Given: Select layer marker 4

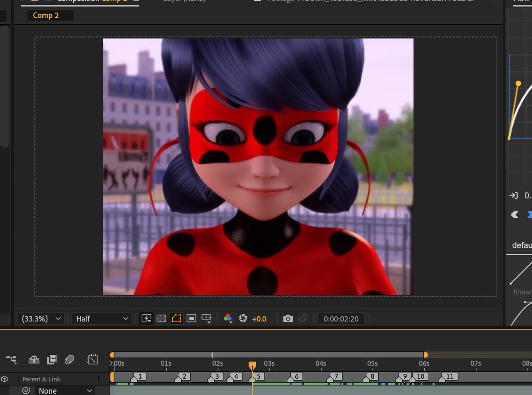Looking at the screenshot, I should coord(235,376).
